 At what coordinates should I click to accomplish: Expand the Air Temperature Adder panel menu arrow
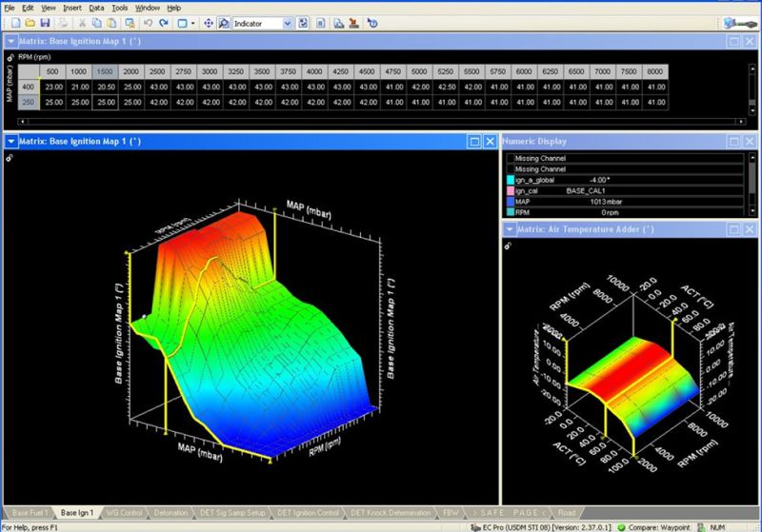(508, 229)
